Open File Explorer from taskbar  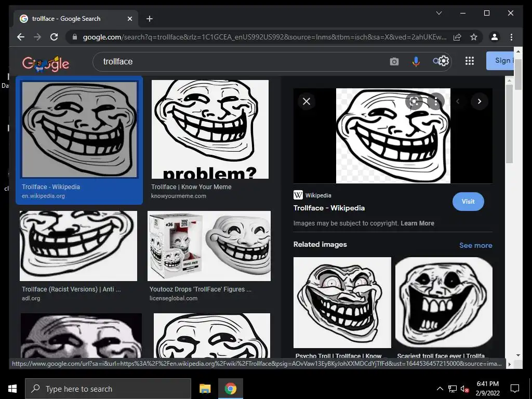(x=205, y=389)
